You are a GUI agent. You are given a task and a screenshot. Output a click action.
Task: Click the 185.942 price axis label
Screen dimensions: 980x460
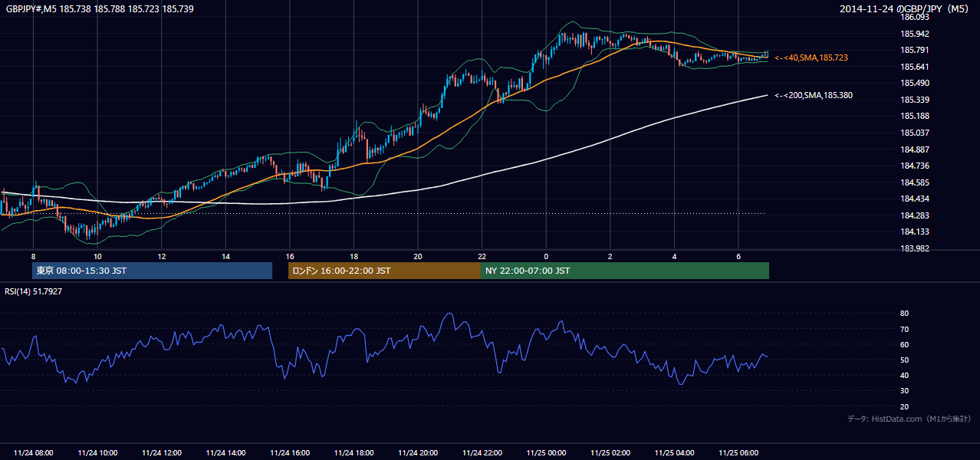click(915, 34)
